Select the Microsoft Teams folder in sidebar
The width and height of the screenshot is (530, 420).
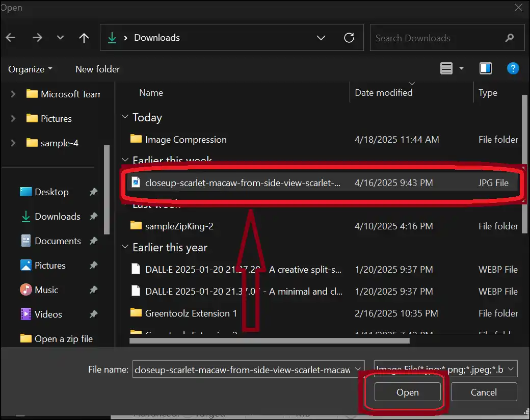tap(63, 94)
